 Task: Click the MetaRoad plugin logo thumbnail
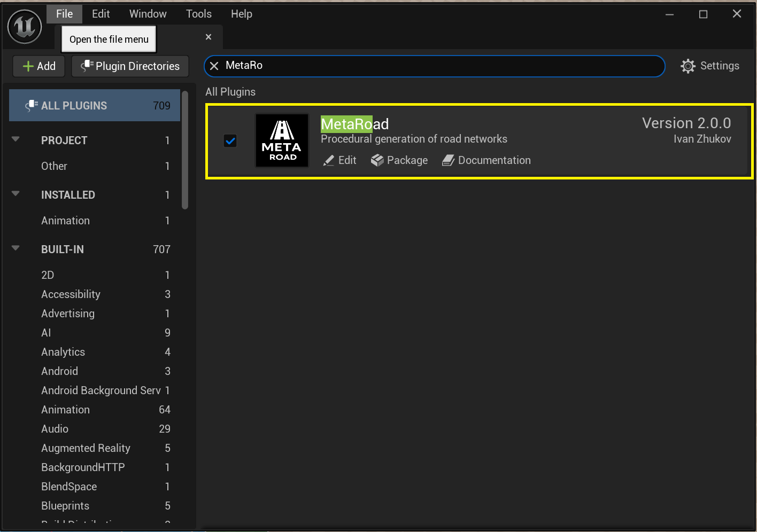pos(282,140)
